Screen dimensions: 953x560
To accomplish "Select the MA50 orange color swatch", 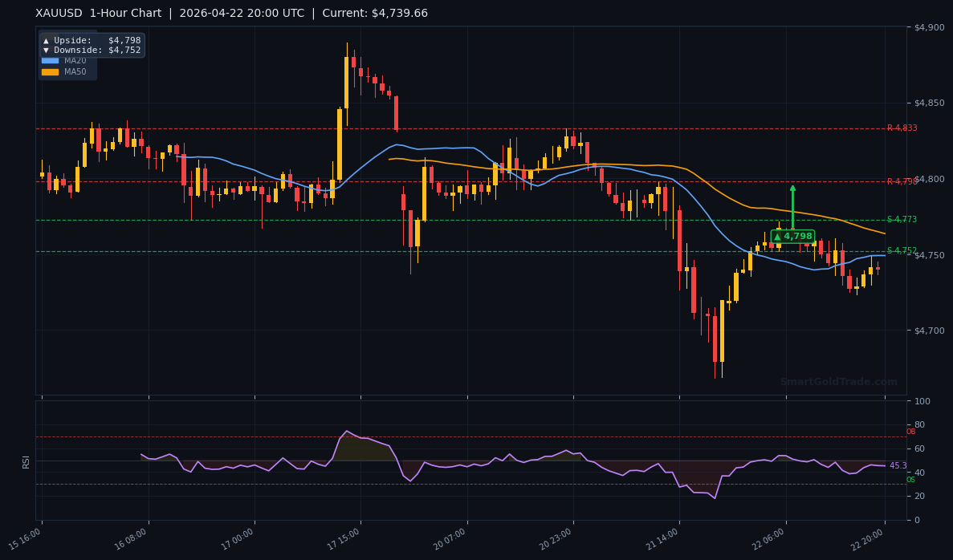I will coord(51,71).
